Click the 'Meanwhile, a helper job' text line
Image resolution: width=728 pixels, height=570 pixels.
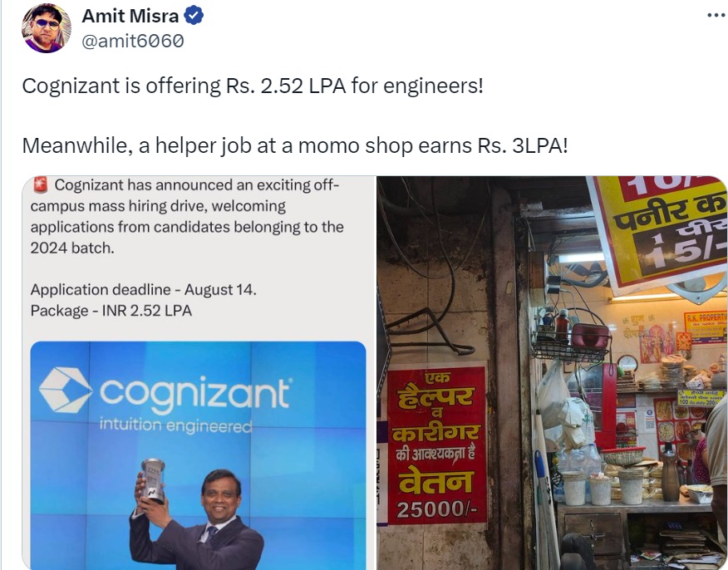tap(295, 145)
